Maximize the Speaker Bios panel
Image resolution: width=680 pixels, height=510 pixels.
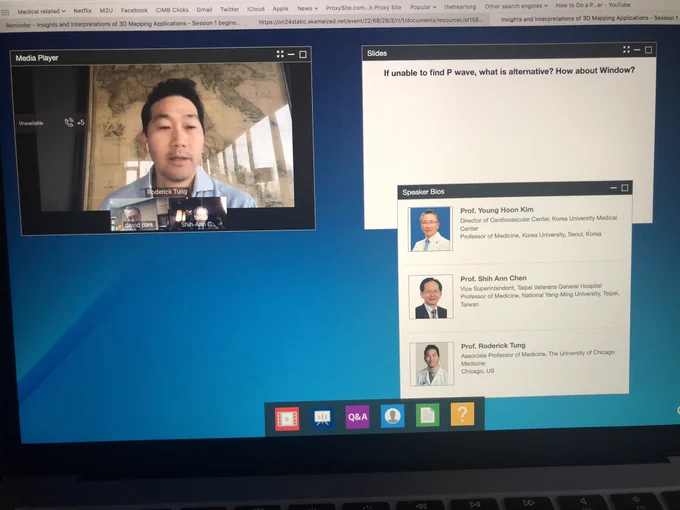(x=624, y=188)
